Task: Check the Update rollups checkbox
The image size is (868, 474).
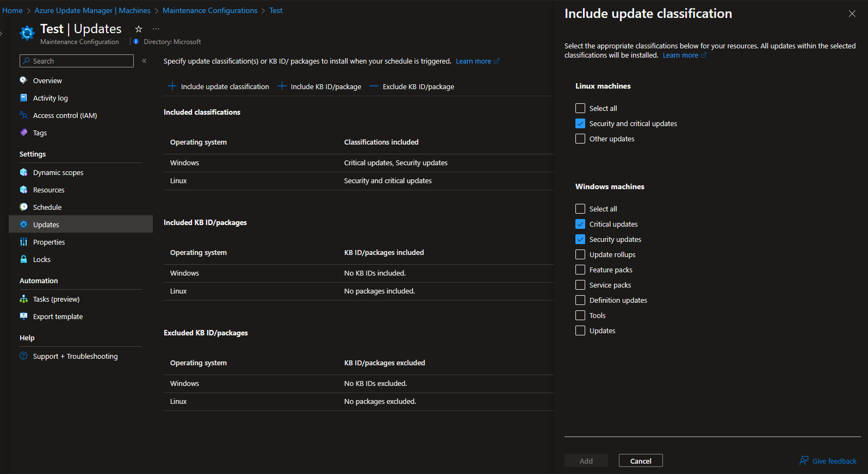Action: pyautogui.click(x=580, y=254)
